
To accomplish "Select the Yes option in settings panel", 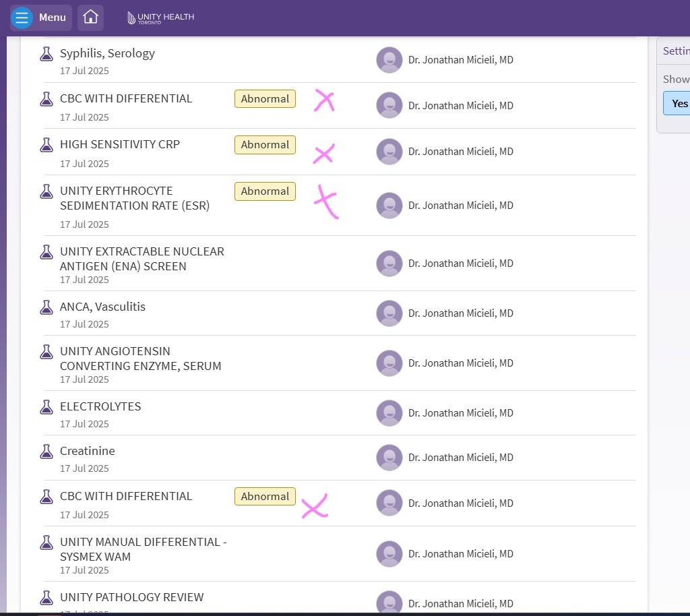I will [x=679, y=103].
